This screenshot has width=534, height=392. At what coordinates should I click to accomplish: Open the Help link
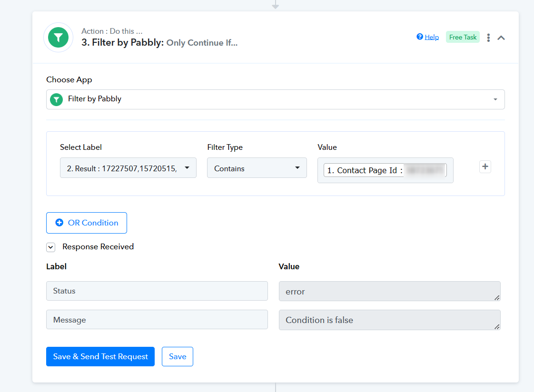432,37
